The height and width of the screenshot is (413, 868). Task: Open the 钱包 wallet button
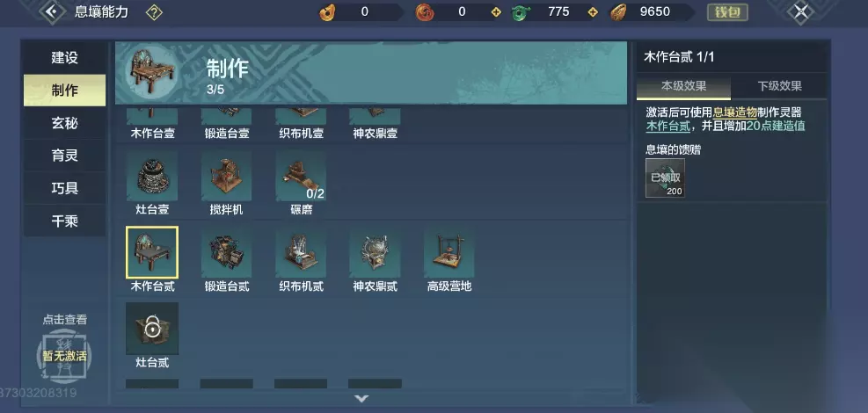(x=727, y=12)
